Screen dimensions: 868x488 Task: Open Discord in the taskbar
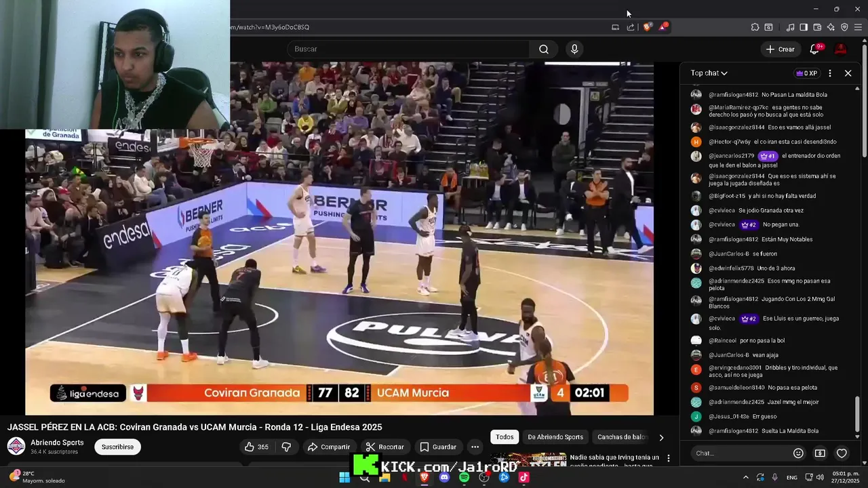point(444,477)
